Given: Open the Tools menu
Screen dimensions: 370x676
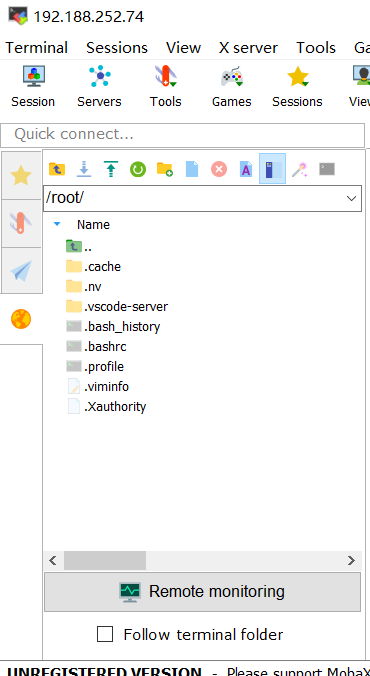Looking at the screenshot, I should [x=316, y=47].
